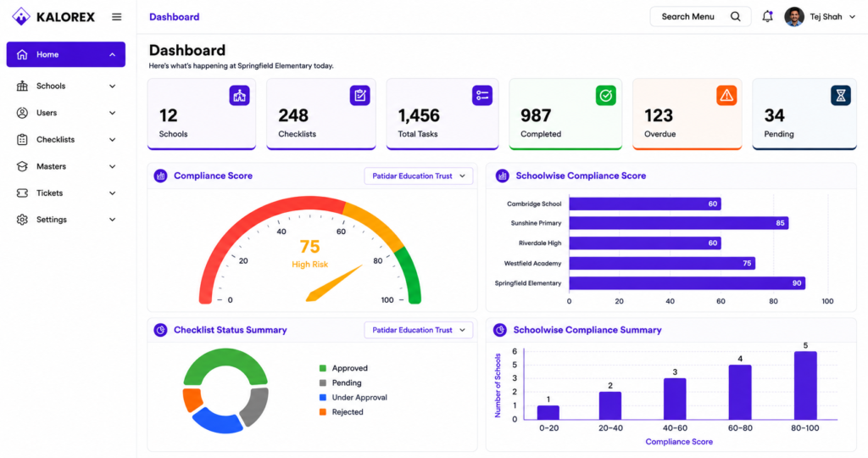The width and height of the screenshot is (868, 458).
Task: Expand the Users sidebar chevron
Action: (113, 113)
